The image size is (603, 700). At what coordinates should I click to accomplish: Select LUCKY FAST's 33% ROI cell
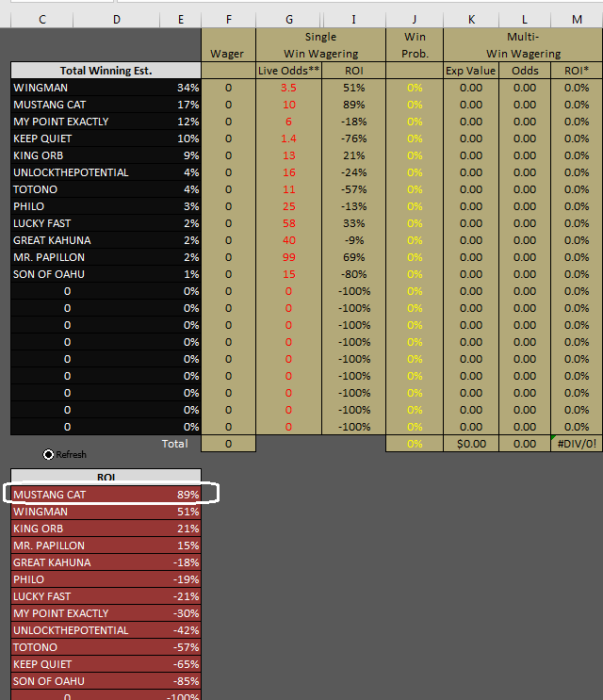pyautogui.click(x=352, y=223)
